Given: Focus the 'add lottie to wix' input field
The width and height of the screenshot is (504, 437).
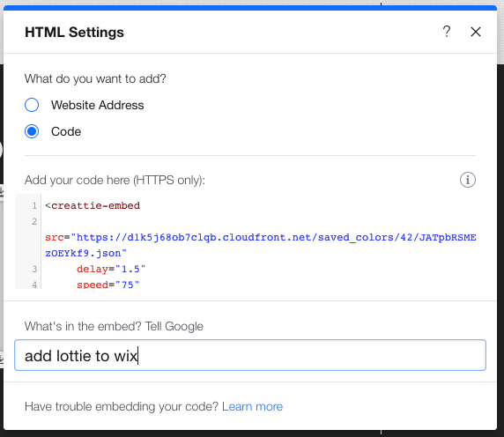Looking at the screenshot, I should (x=250, y=355).
